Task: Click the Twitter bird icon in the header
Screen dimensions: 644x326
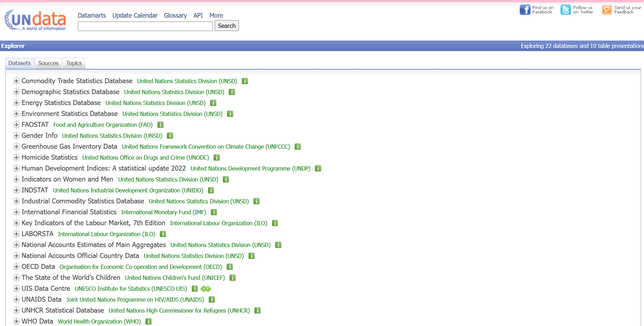Action: pyautogui.click(x=566, y=10)
